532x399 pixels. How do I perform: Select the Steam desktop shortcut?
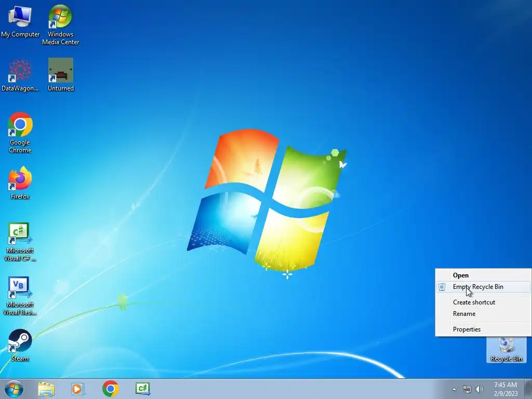click(20, 345)
